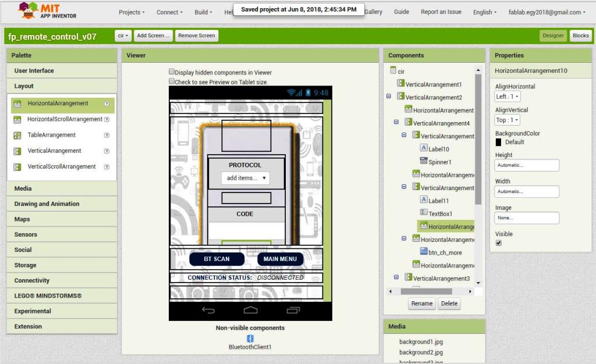The height and width of the screenshot is (364, 596).
Task: Open the Guide link
Action: (402, 12)
